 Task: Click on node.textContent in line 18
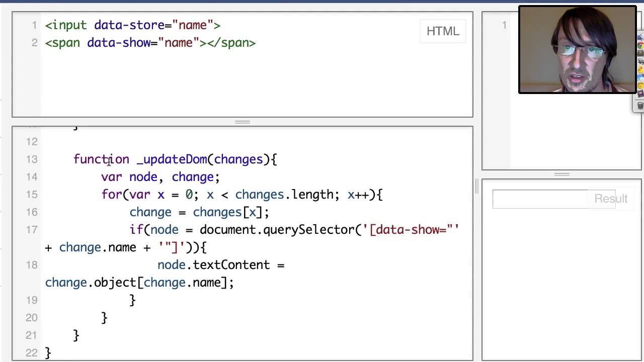(x=214, y=265)
